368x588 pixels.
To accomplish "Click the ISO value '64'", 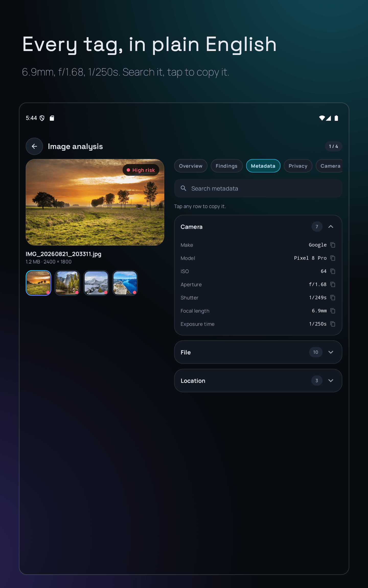I will point(324,271).
